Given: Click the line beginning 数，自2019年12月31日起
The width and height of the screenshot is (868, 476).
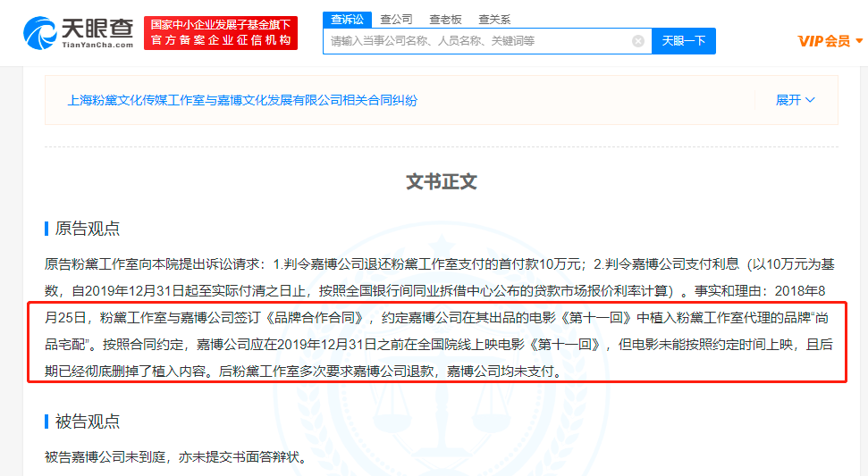Looking at the screenshot, I should tap(435, 291).
